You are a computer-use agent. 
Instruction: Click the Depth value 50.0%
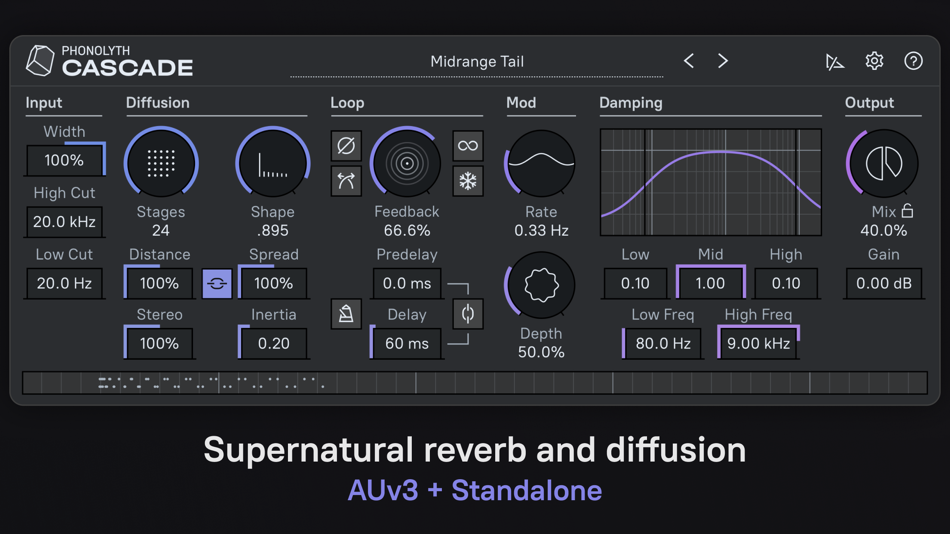pyautogui.click(x=541, y=352)
